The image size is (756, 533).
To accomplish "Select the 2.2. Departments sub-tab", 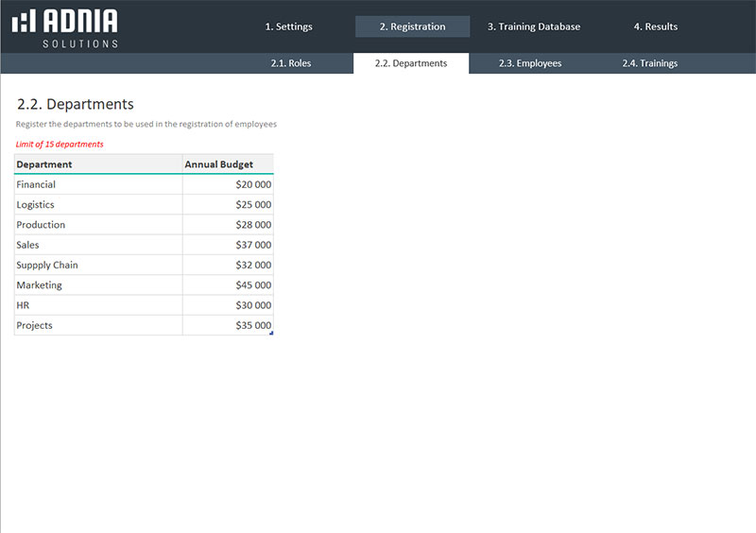I will click(x=411, y=63).
